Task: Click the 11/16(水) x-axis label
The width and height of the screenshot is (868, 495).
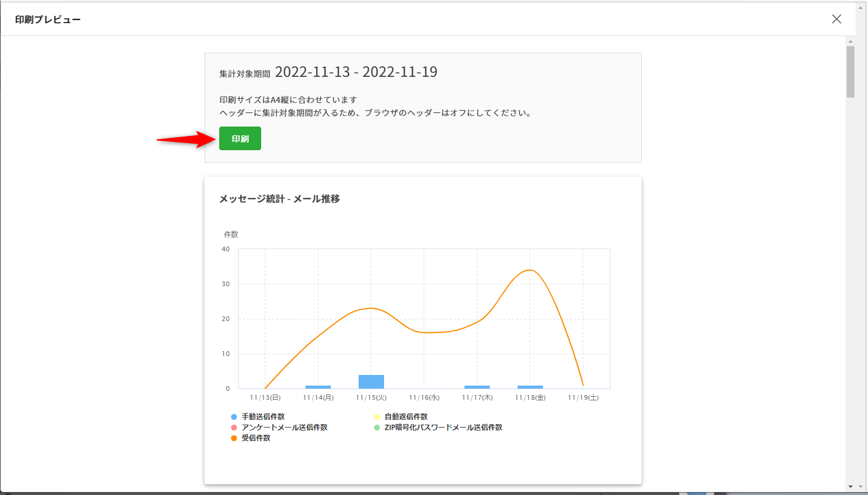Action: coord(424,397)
